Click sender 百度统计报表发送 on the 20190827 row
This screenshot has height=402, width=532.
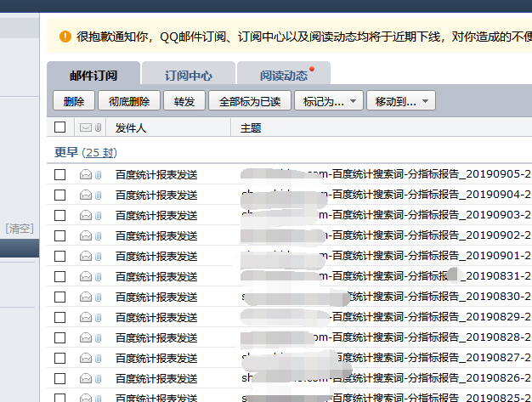tap(156, 359)
